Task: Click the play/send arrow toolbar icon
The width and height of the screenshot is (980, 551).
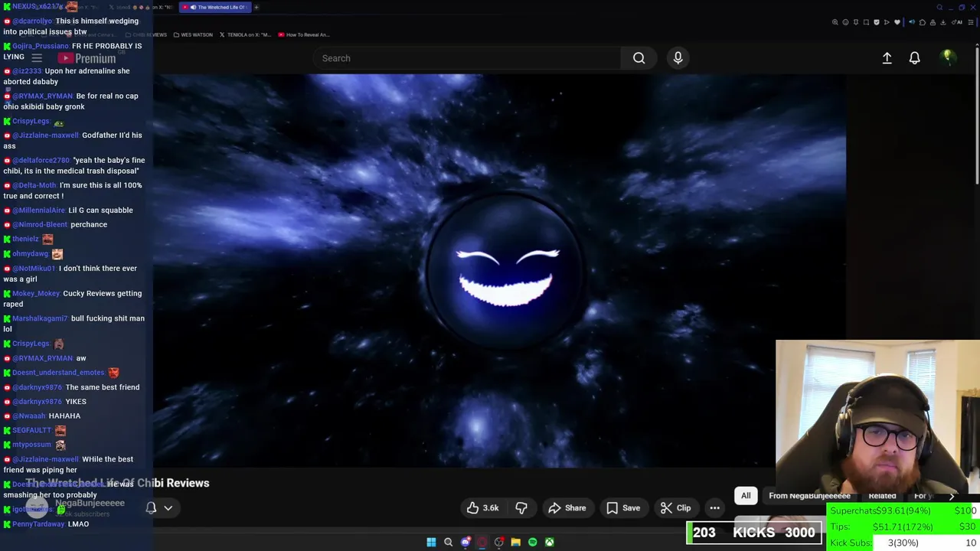Action: [887, 22]
